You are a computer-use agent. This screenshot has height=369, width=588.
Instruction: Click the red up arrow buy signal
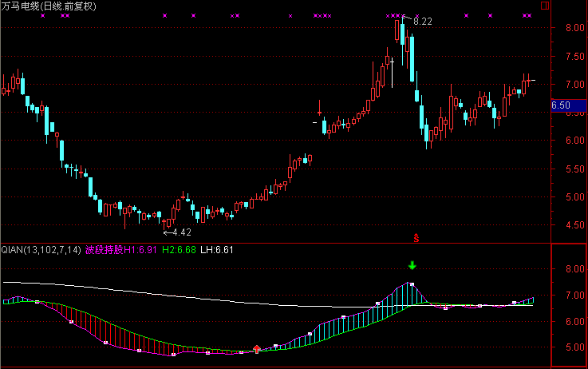[256, 348]
